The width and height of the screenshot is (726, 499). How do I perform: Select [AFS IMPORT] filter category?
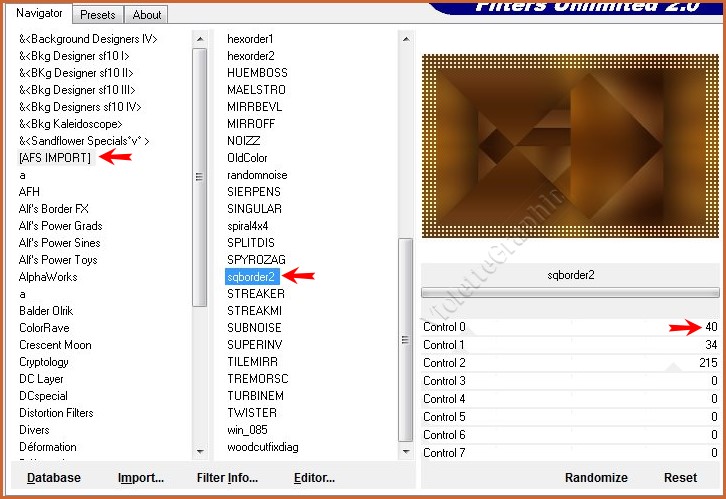(x=54, y=158)
